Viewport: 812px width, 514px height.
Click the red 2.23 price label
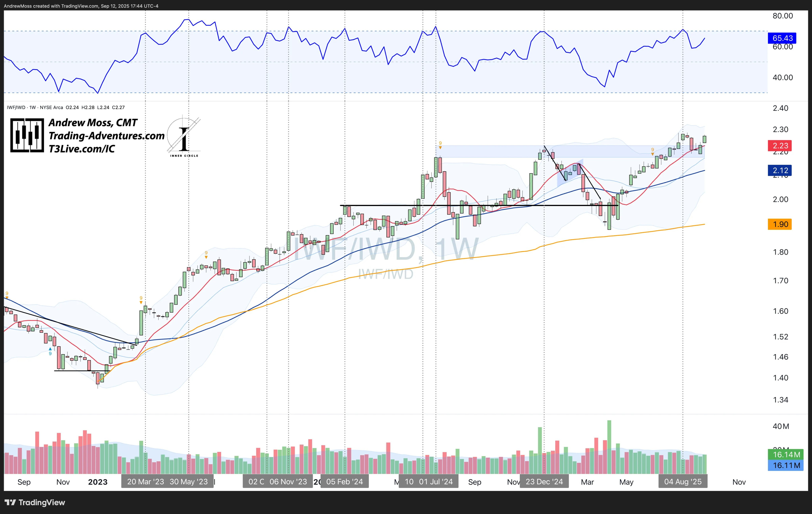click(780, 146)
